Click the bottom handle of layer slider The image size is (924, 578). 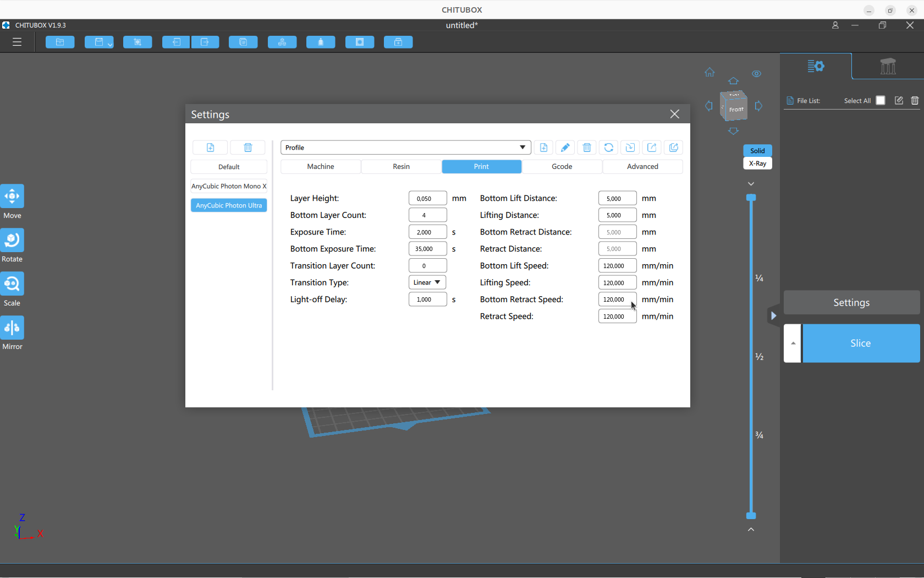coord(751,516)
